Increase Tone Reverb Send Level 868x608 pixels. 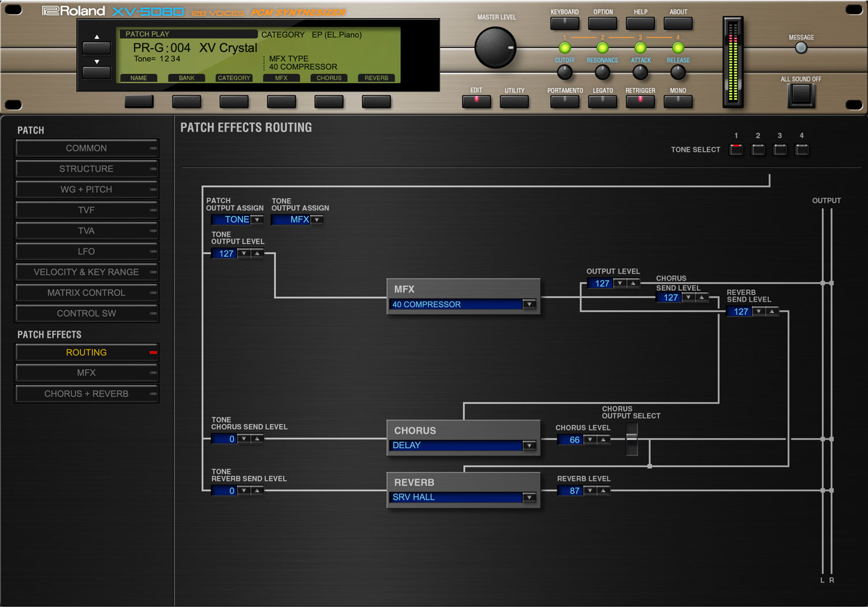(x=257, y=491)
